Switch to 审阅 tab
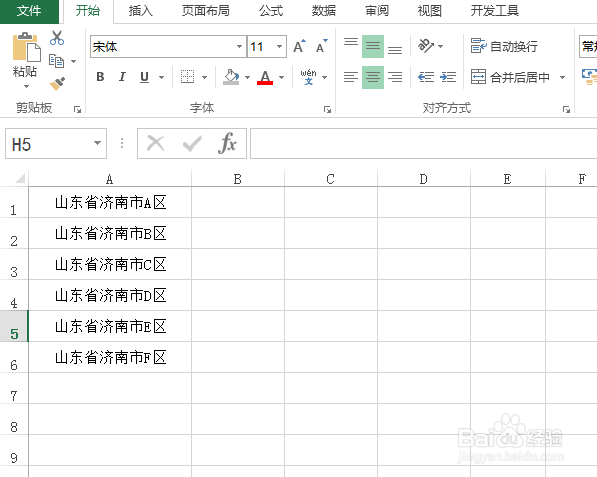This screenshot has width=597, height=477. tap(377, 11)
